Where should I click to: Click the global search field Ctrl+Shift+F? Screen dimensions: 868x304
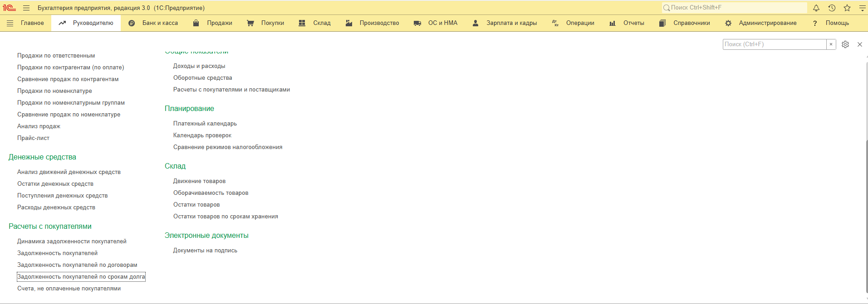tap(735, 8)
